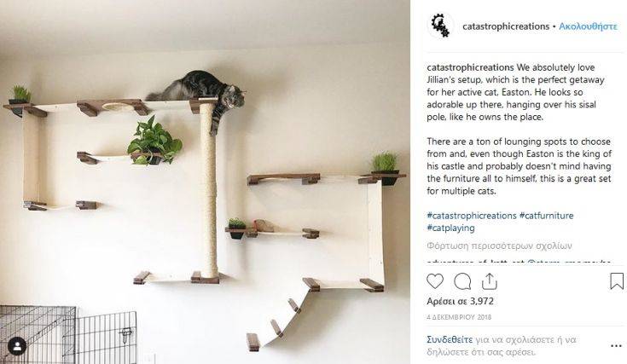Click the comment prompt text to add comment
The image size is (627, 364).
coord(502,346)
